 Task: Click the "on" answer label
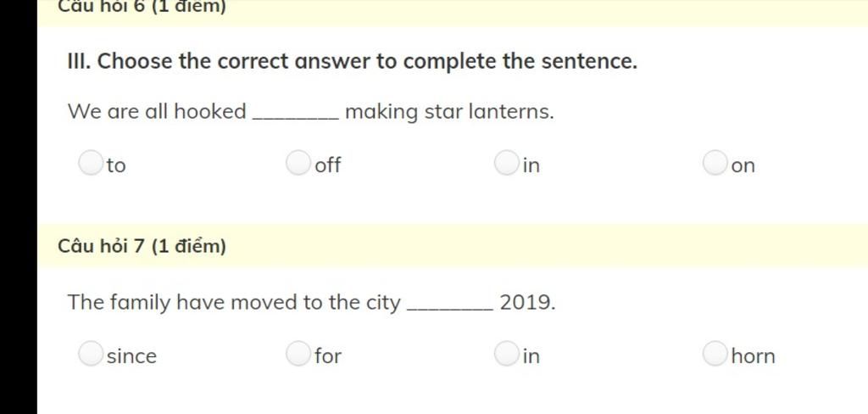[743, 165]
